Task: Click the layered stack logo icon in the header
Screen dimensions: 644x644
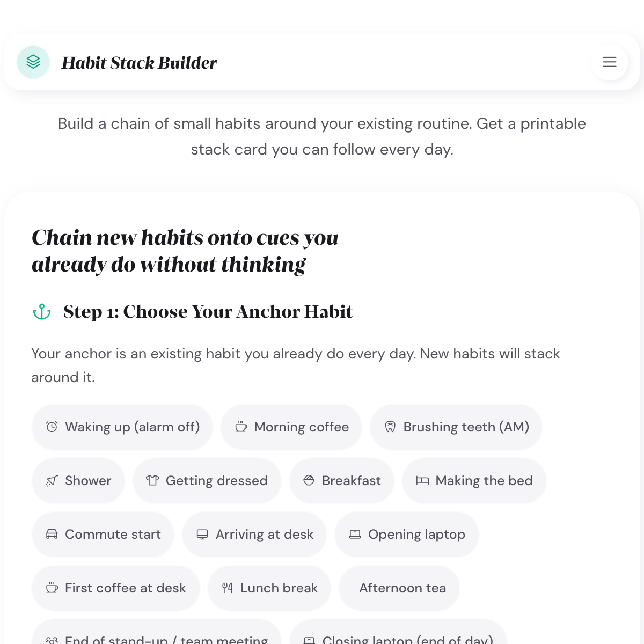Action: (x=33, y=62)
